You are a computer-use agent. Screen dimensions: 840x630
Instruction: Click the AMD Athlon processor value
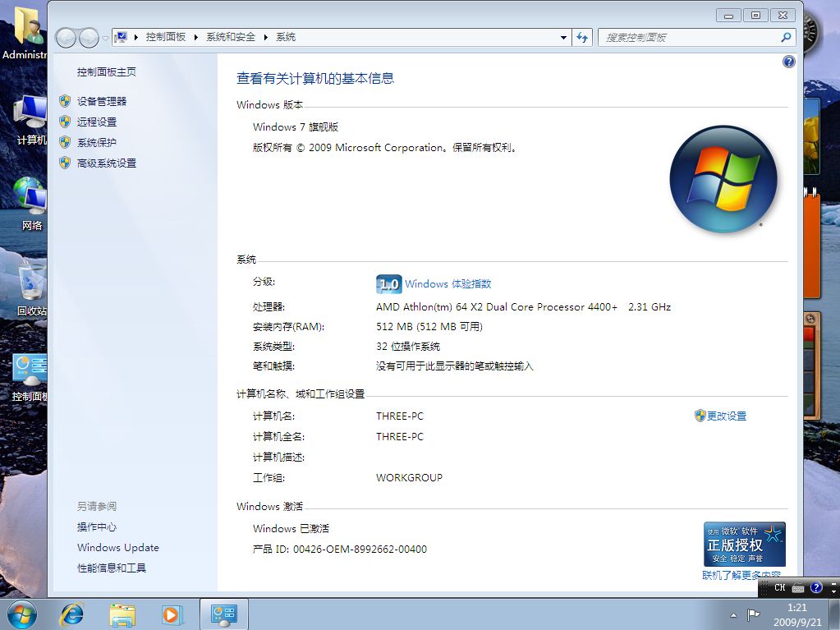pyautogui.click(x=523, y=307)
